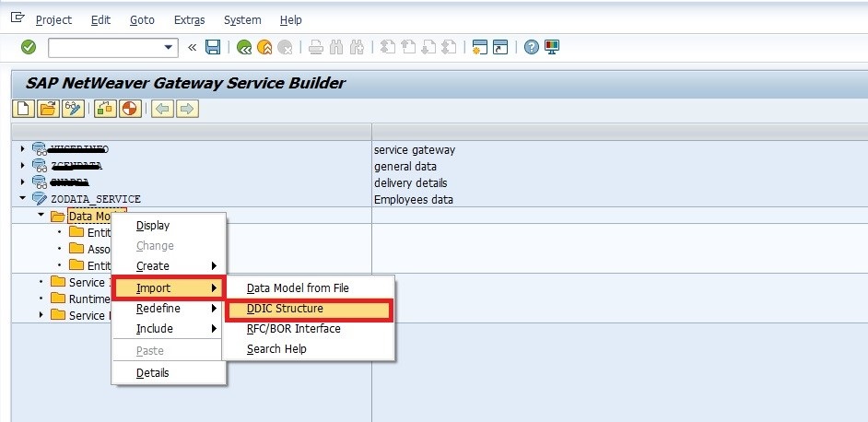
Task: Click the Save floppy disk icon
Action: [x=213, y=48]
